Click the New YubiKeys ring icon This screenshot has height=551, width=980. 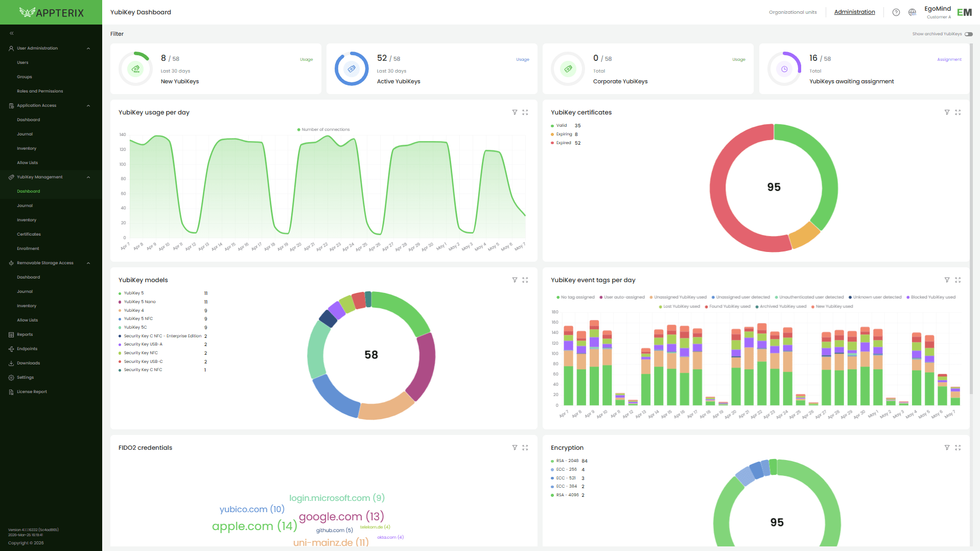(135, 68)
